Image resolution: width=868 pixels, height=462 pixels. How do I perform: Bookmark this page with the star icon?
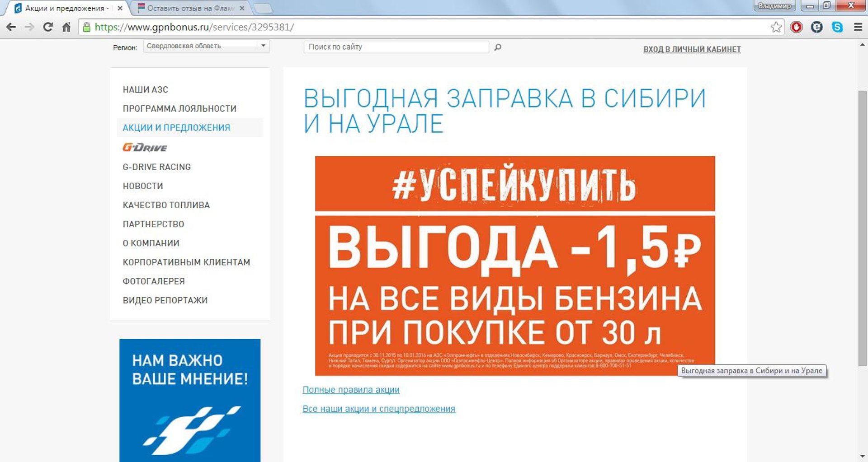pyautogui.click(x=776, y=27)
